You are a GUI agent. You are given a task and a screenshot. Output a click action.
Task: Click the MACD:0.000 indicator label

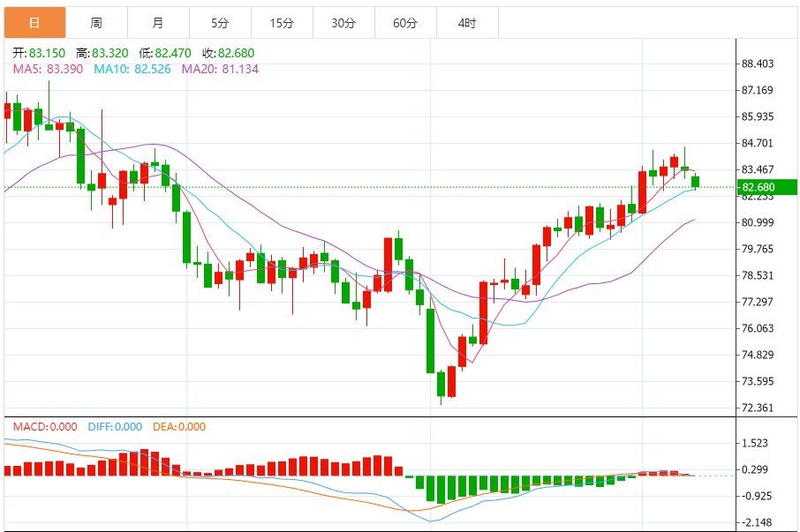click(x=45, y=426)
